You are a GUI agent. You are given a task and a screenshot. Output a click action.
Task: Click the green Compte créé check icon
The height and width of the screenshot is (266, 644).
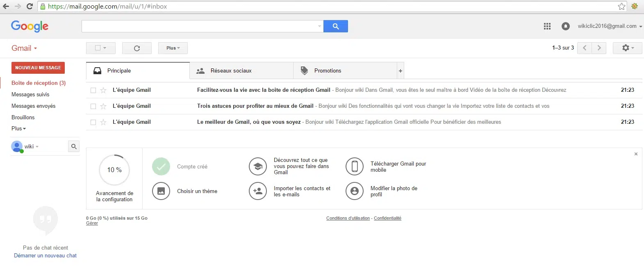pyautogui.click(x=161, y=166)
